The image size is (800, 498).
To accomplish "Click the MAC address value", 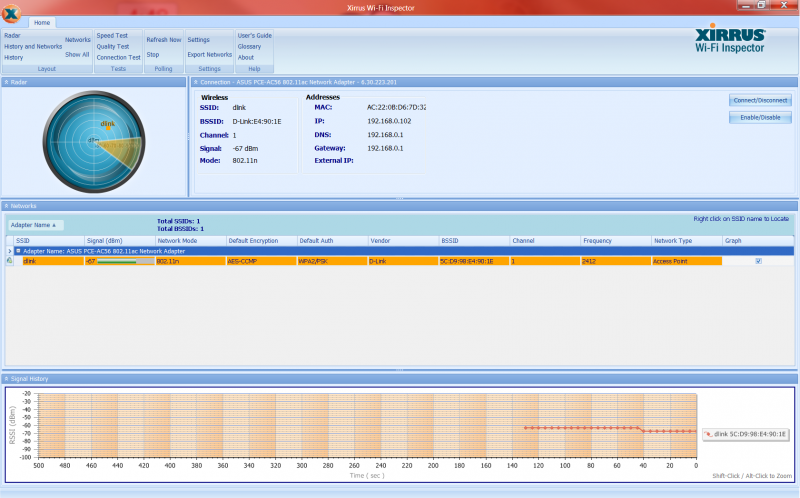I will (396, 108).
